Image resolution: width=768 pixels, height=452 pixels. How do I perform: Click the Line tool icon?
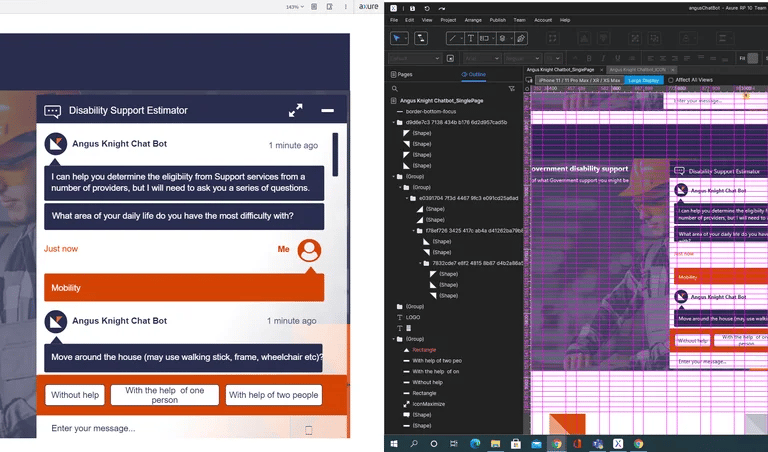click(452, 38)
